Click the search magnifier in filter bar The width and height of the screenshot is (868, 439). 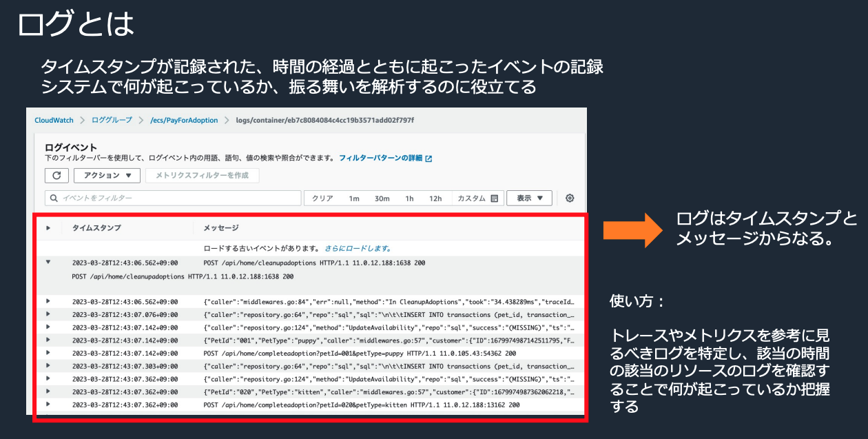click(x=54, y=198)
